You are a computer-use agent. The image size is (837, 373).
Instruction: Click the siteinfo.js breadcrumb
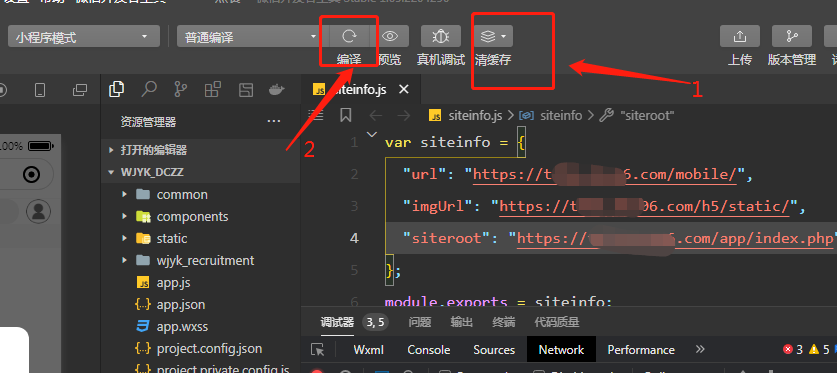[475, 115]
